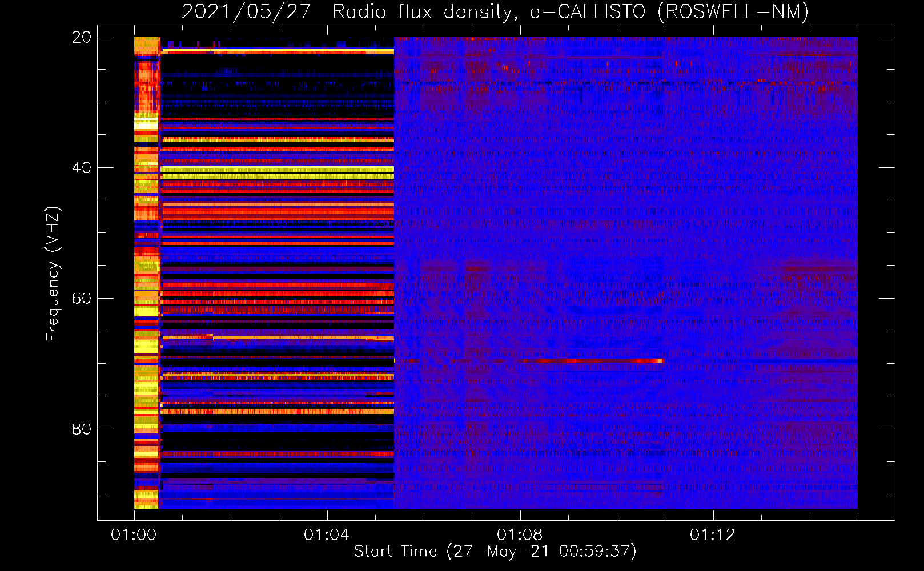Click the 60 frequency tick label

(82, 299)
